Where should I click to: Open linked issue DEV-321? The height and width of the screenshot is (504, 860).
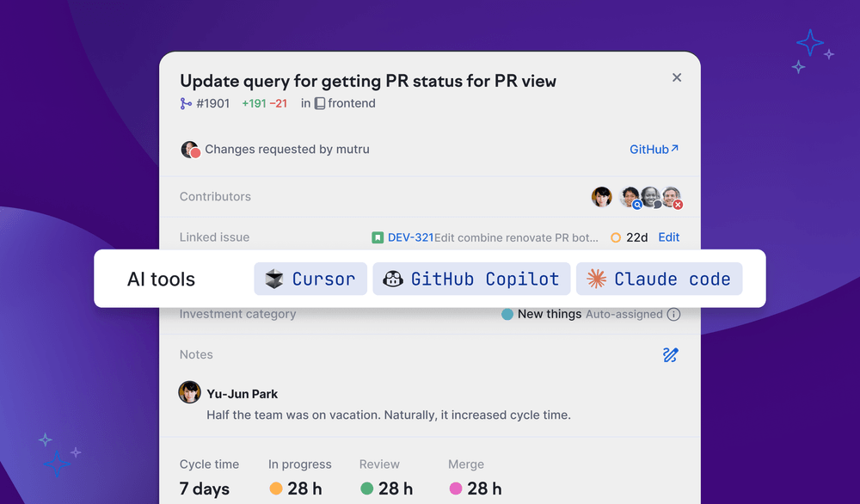pyautogui.click(x=410, y=237)
